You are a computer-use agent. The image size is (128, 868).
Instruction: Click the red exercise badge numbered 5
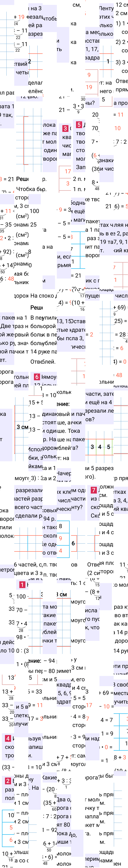[x=79, y=125]
